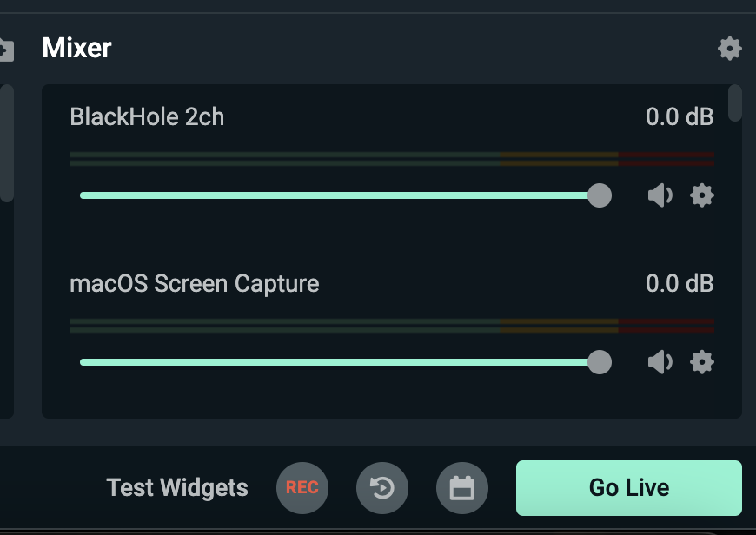Open the Test Widgets menu
This screenshot has width=756, height=535.
(177, 488)
